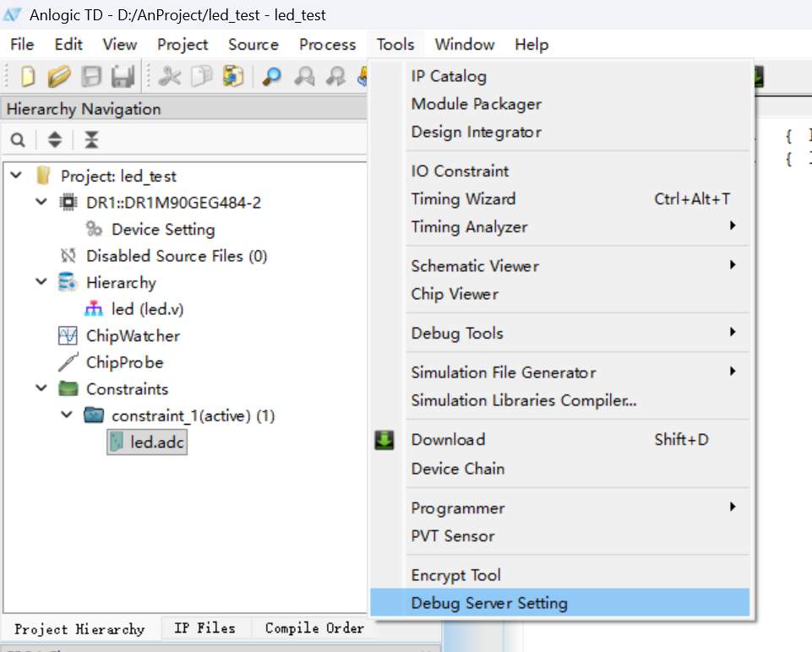812x652 pixels.
Task: Open the View menu
Action: pyautogui.click(x=120, y=45)
